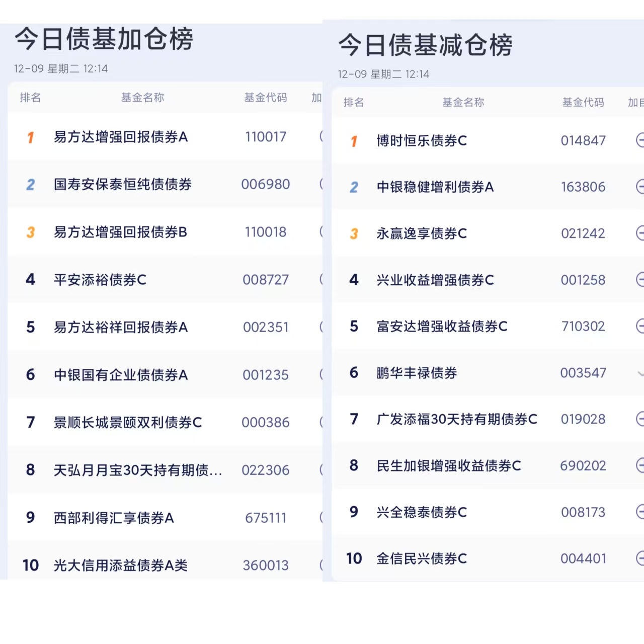Open truncated fund 天弘月月宝30天持有期债…

tap(137, 470)
